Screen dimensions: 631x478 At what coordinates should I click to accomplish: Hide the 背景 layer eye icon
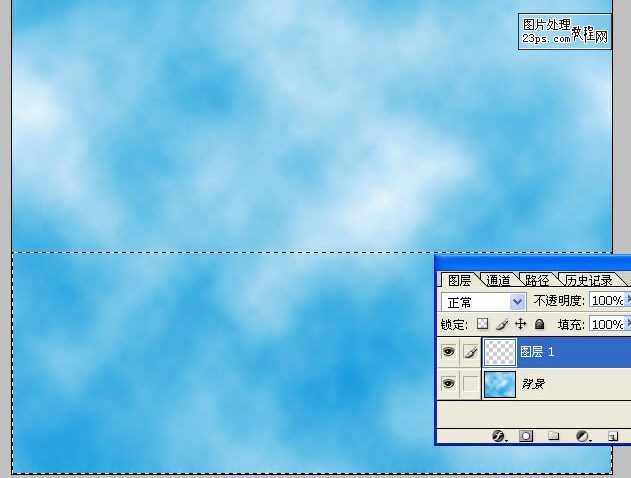(x=448, y=383)
